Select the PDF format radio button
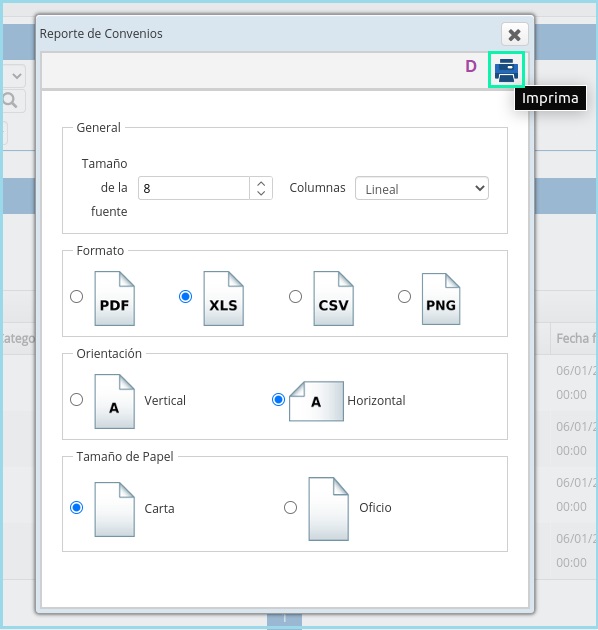598x630 pixels. 76,297
